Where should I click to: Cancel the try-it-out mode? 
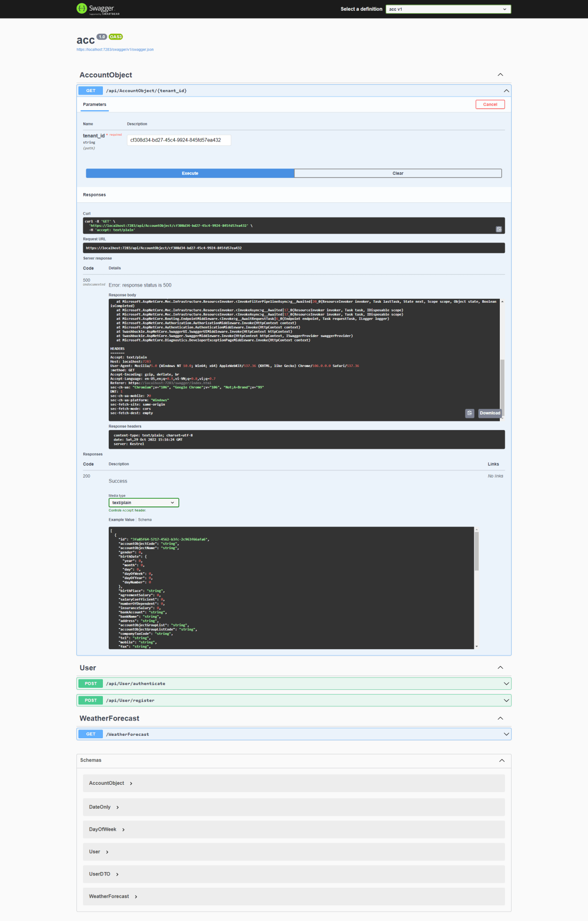[490, 104]
